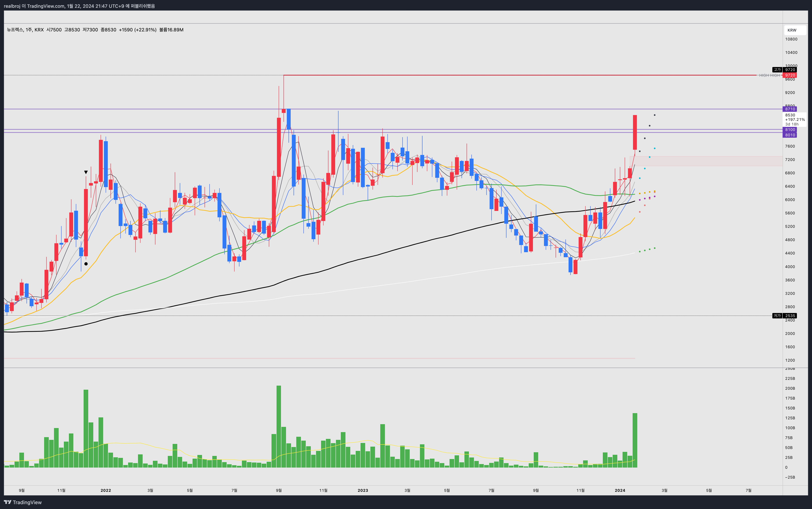Click the 2023 label on time axis
812x509 pixels.
coord(363,490)
